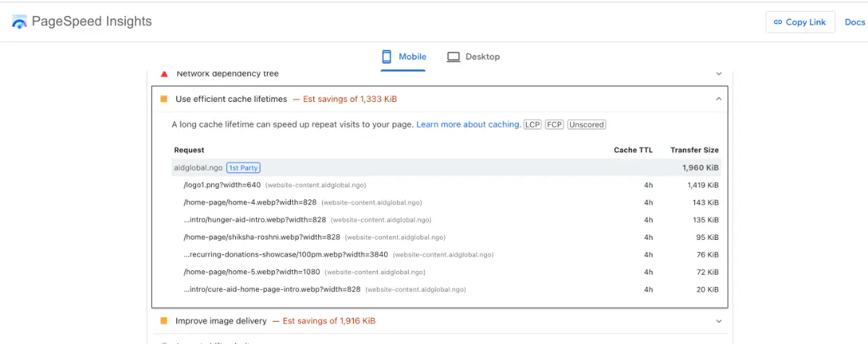The height and width of the screenshot is (344, 868).
Task: Collapse the Use efficient cache lifetimes section
Action: coord(718,99)
